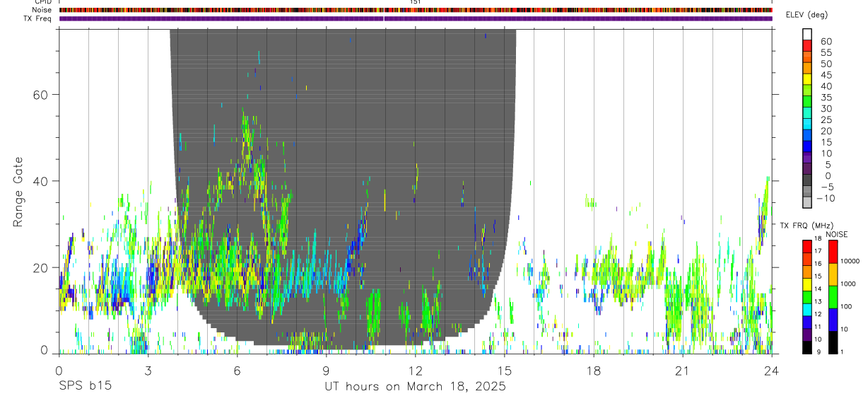The image size is (868, 401).
Task: Click the "TX Freq" strip label at top left
Action: coord(38,18)
